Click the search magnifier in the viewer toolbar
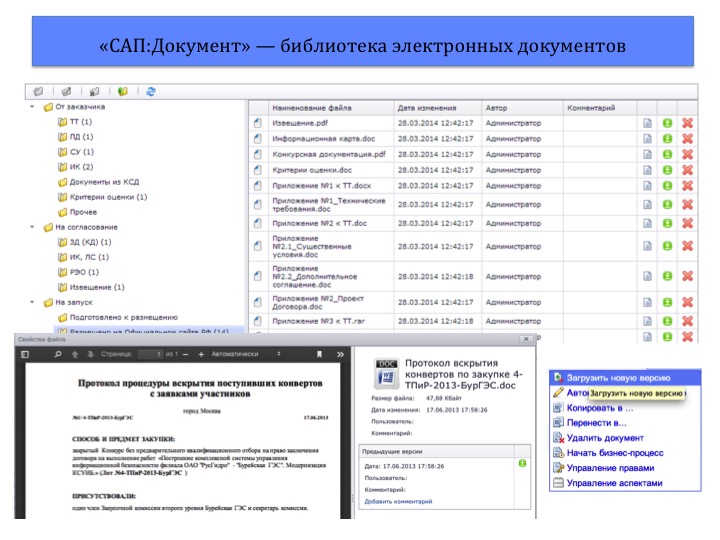The image size is (720, 540). 58,354
